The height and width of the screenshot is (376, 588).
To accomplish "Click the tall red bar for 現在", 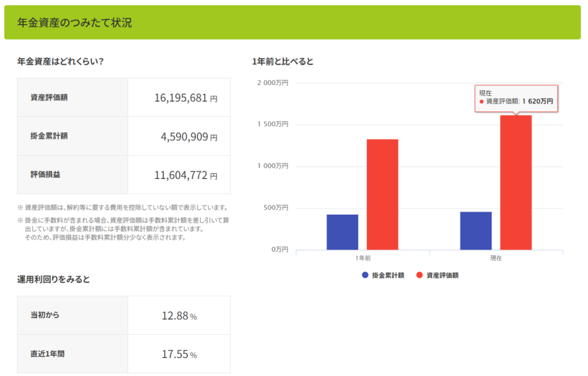I will coord(516,184).
